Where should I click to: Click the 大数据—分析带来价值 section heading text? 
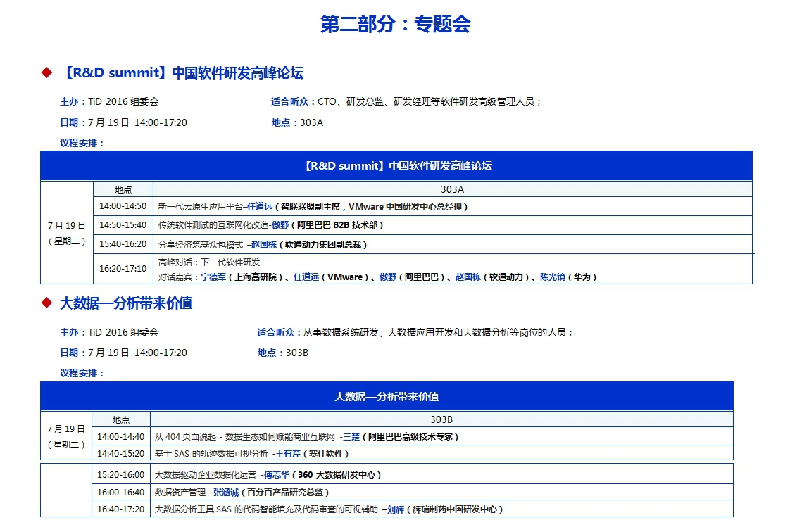(126, 303)
